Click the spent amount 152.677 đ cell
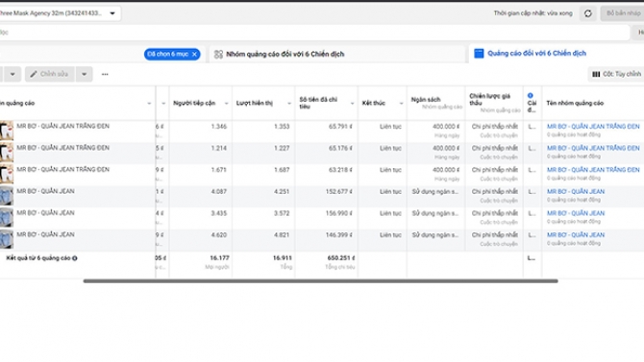 [x=338, y=192]
